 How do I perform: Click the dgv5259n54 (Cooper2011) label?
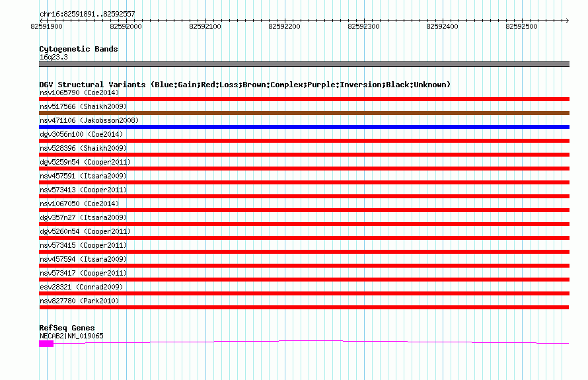(85, 162)
